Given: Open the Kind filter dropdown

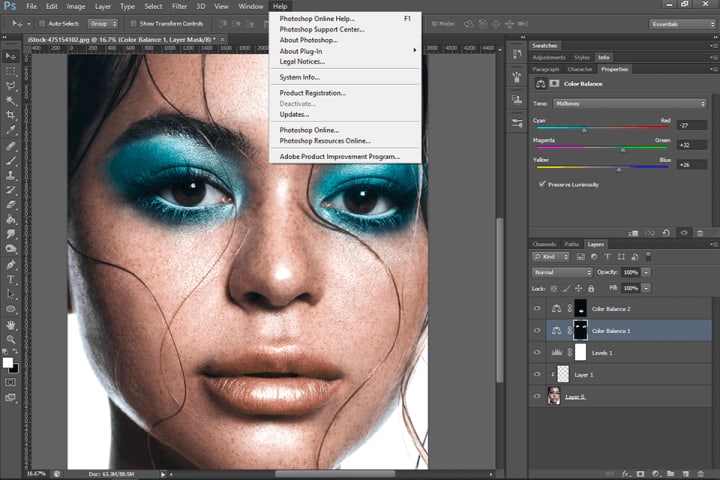Looking at the screenshot, I should tap(551, 257).
